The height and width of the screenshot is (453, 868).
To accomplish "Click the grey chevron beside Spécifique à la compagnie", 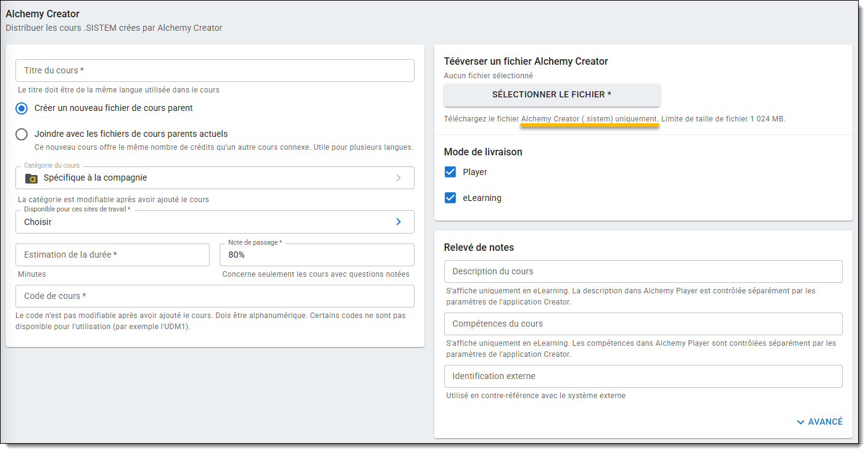I will click(399, 178).
